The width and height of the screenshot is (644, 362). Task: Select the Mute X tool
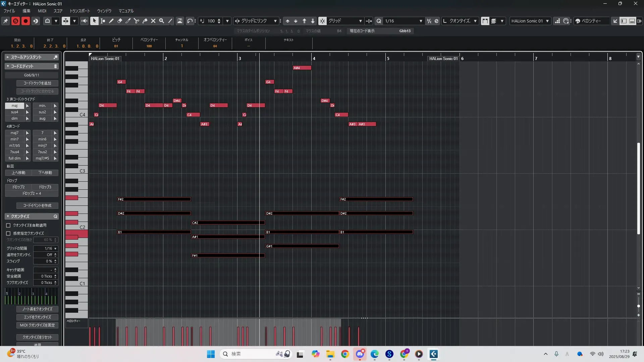coord(153,21)
